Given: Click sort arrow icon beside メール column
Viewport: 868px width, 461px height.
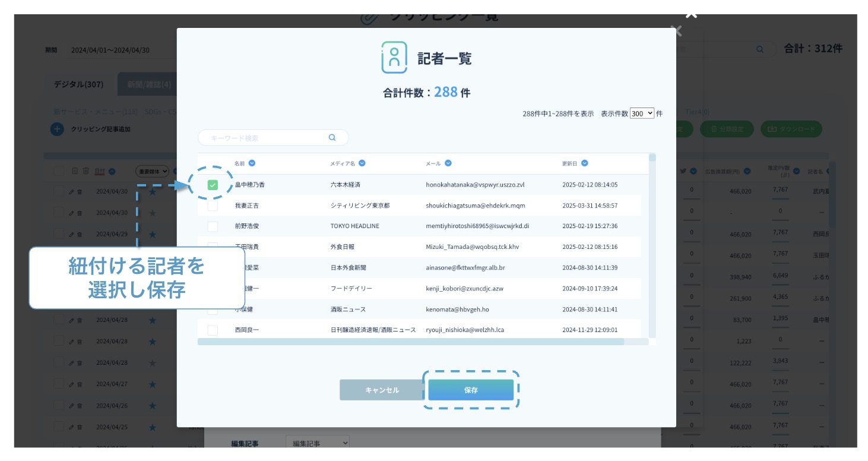Looking at the screenshot, I should pos(448,163).
